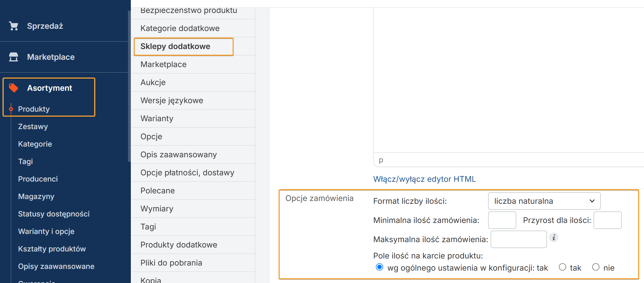Click the orange Asortyment tag icon

(x=14, y=88)
